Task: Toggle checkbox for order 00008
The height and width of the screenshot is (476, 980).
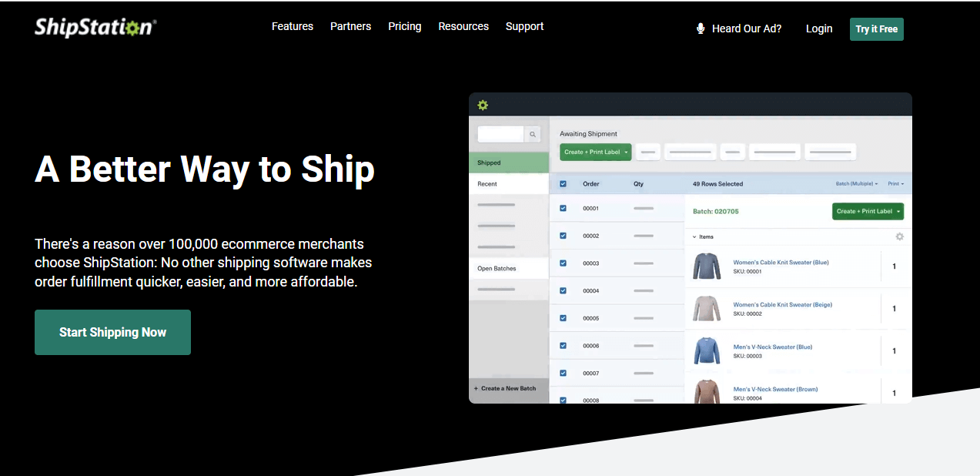Action: [563, 400]
